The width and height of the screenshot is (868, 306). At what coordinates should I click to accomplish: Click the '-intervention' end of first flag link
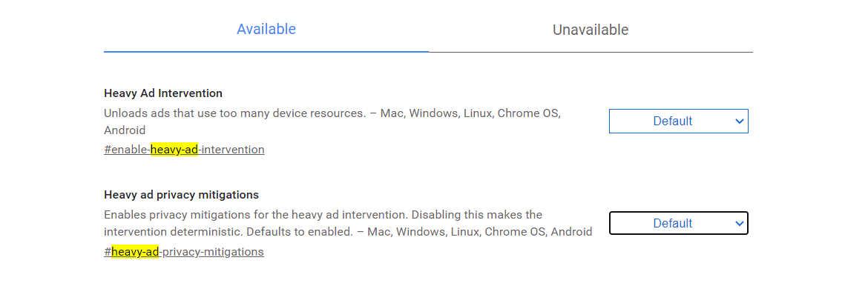point(231,150)
